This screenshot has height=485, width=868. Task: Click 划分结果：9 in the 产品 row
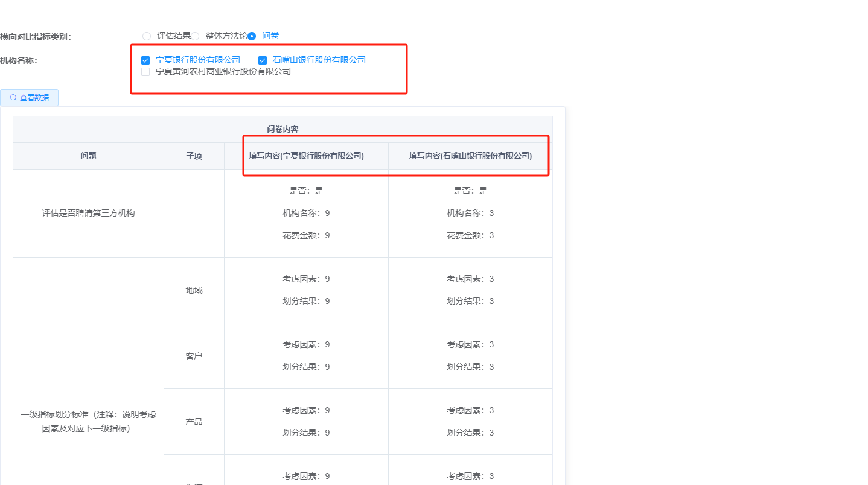306,433
